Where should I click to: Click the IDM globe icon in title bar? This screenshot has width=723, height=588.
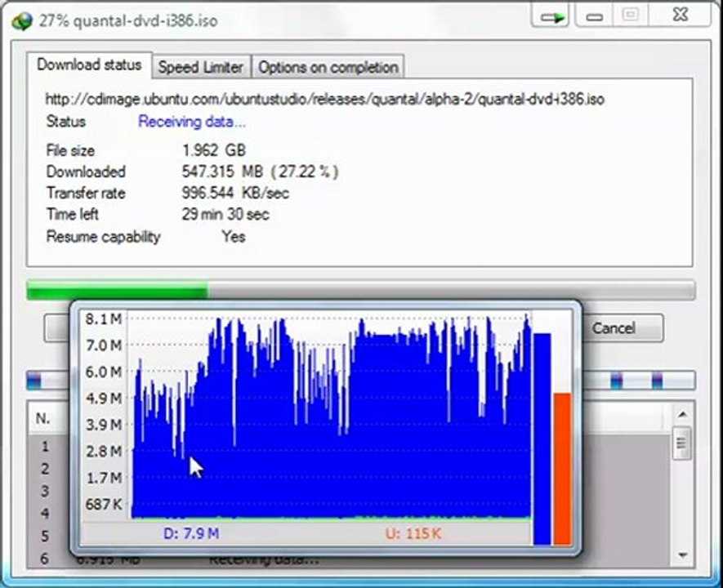click(22, 20)
